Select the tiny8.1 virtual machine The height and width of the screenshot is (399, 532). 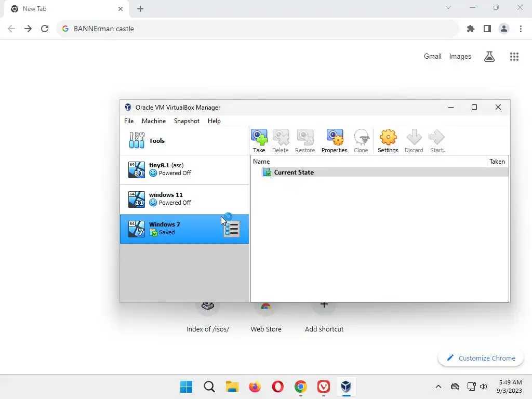coord(184,170)
